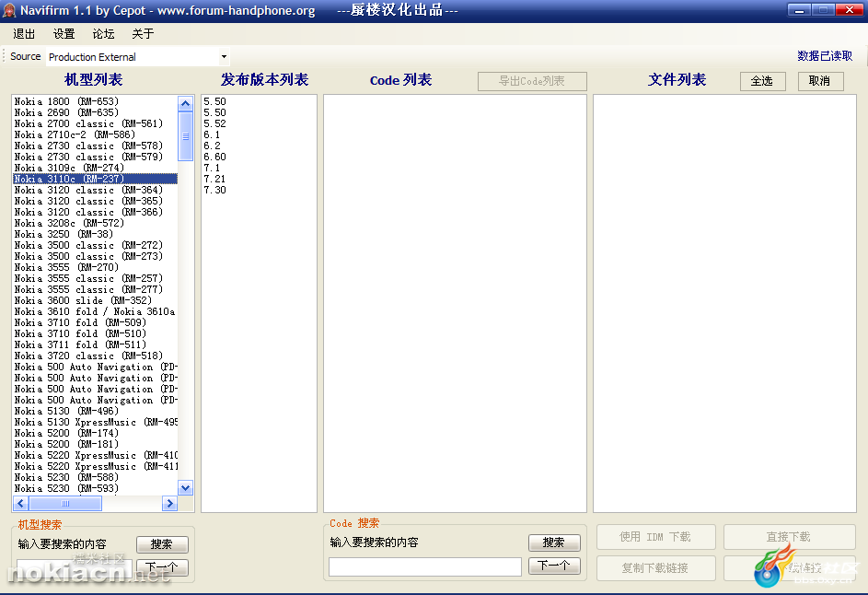Viewport: 868px width, 595px height.
Task: Open the 设置 menu
Action: point(64,34)
